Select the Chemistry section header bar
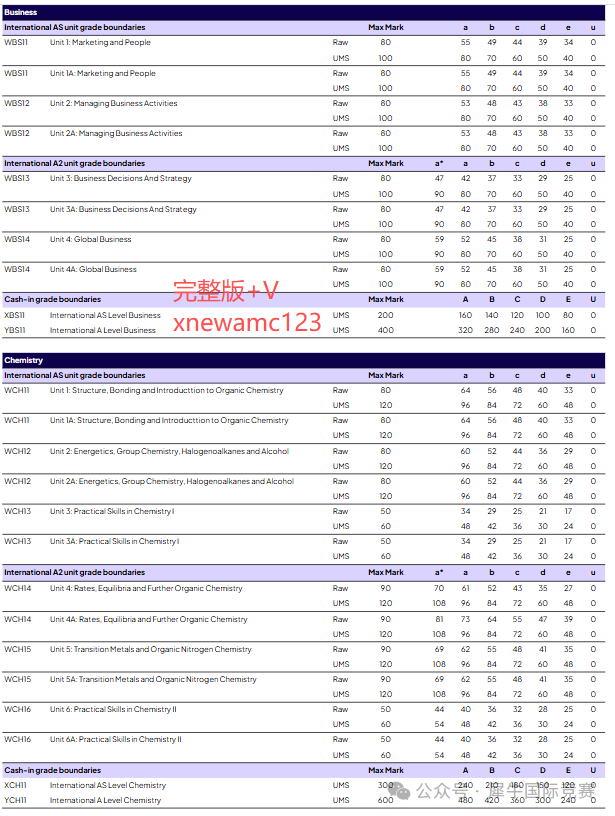 coord(304,360)
